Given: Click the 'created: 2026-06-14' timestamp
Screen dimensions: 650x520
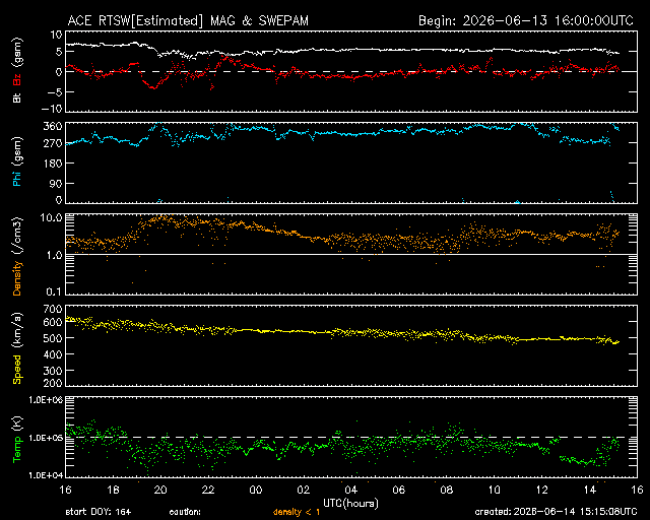Looking at the screenshot, I should coord(556,512).
